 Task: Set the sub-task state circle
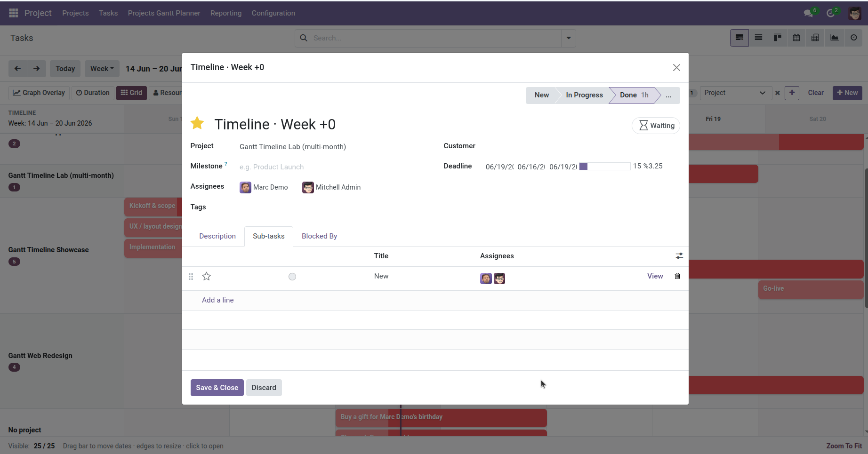pyautogui.click(x=292, y=277)
